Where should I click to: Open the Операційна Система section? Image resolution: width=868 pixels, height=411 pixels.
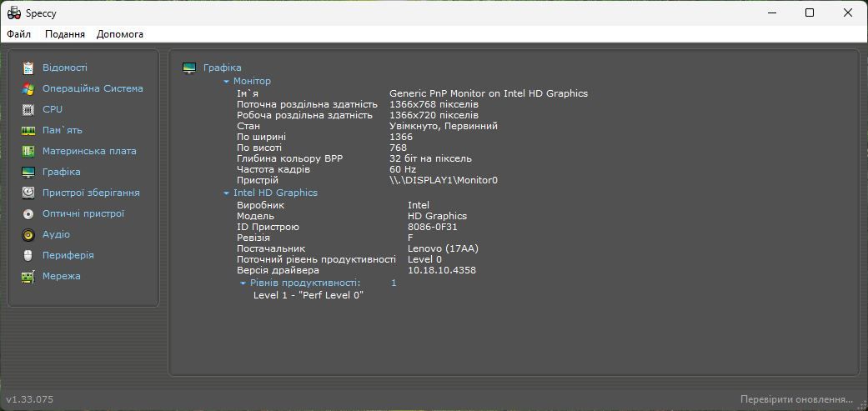[x=93, y=88]
